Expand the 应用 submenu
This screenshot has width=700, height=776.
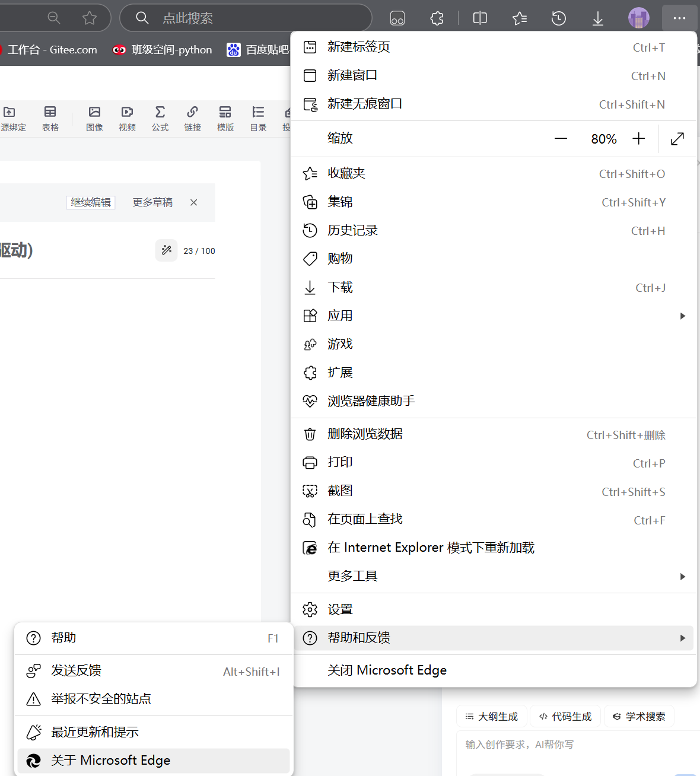point(494,316)
